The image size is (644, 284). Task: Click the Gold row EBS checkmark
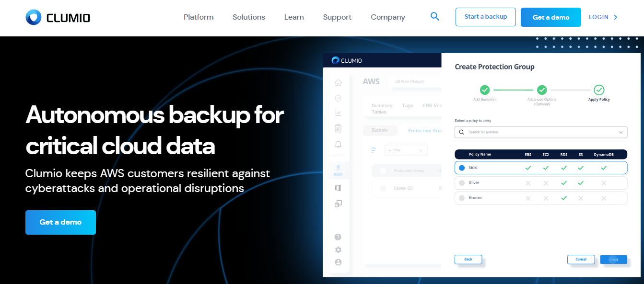point(528,168)
